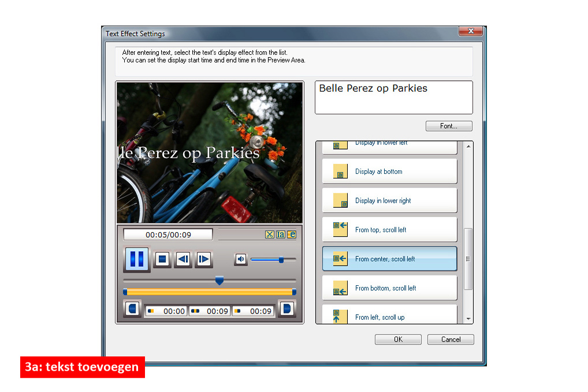Select the 'From left, scroll up' effect
The width and height of the screenshot is (588, 392).
pos(390,315)
